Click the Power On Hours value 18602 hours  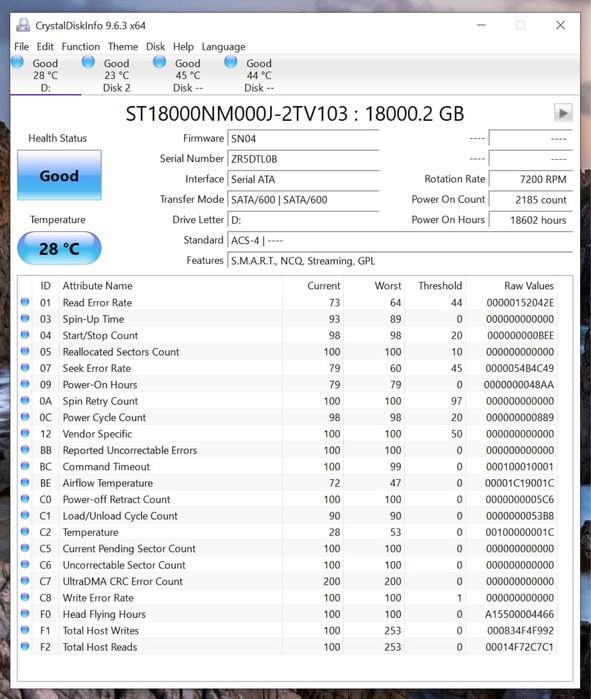tap(530, 220)
